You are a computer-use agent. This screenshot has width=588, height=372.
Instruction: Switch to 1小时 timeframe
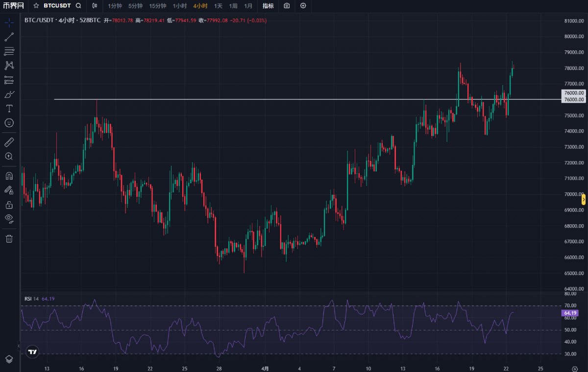click(x=180, y=6)
